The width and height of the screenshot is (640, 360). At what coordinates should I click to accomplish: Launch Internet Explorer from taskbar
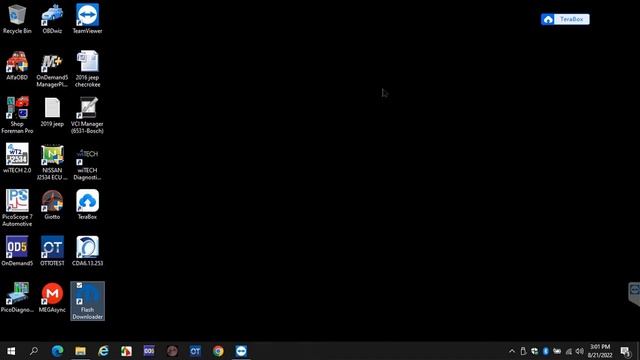pos(103,351)
